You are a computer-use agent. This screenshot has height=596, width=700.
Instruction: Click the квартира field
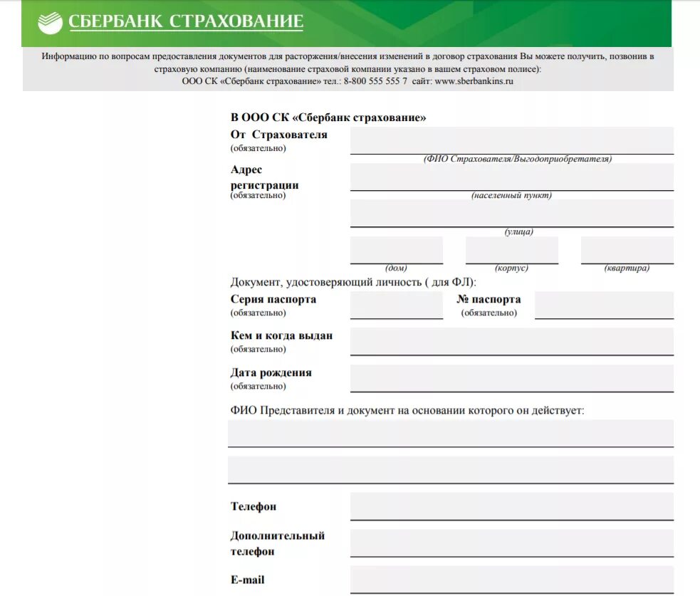(627, 250)
